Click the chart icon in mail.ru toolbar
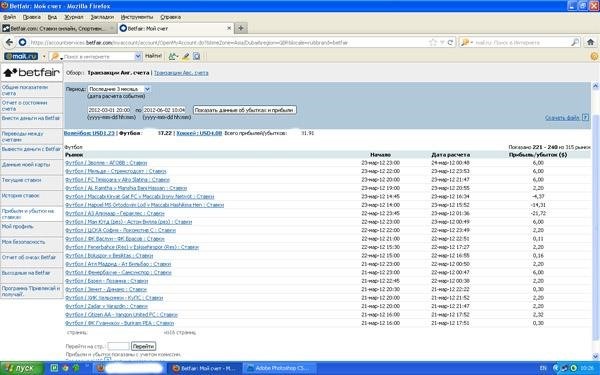This screenshot has height=375, width=600. 173,56
